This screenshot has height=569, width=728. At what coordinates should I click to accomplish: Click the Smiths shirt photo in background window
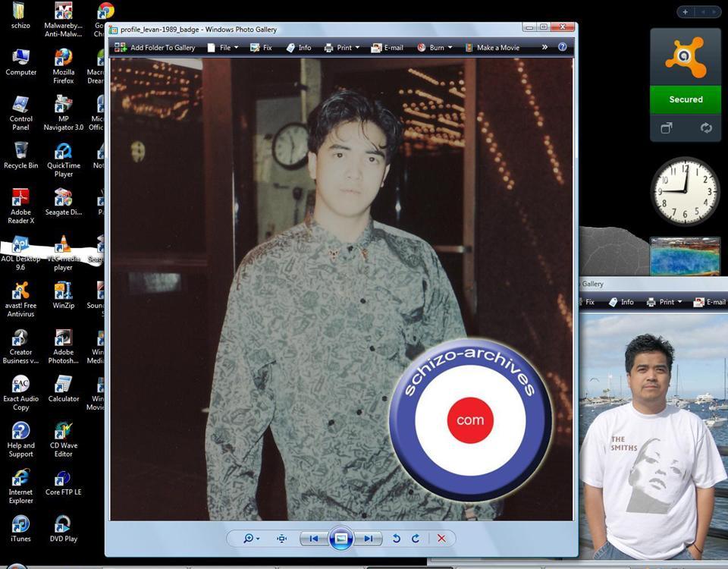654,436
